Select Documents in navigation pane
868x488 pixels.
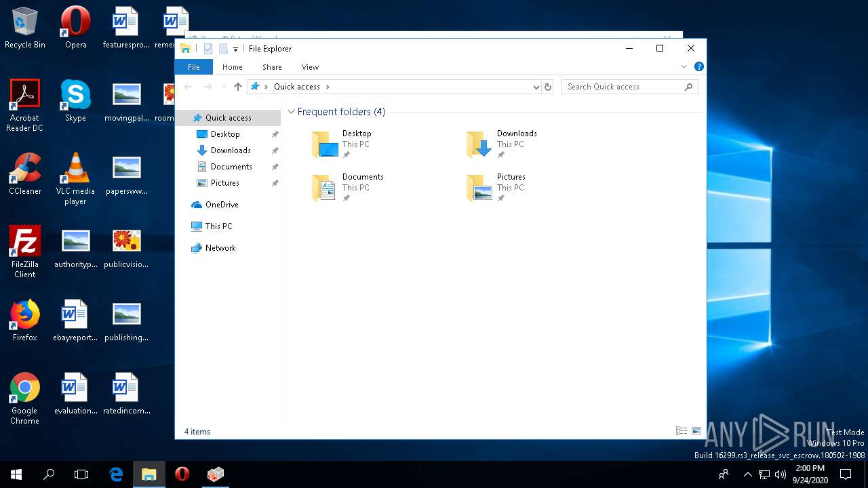coord(231,167)
